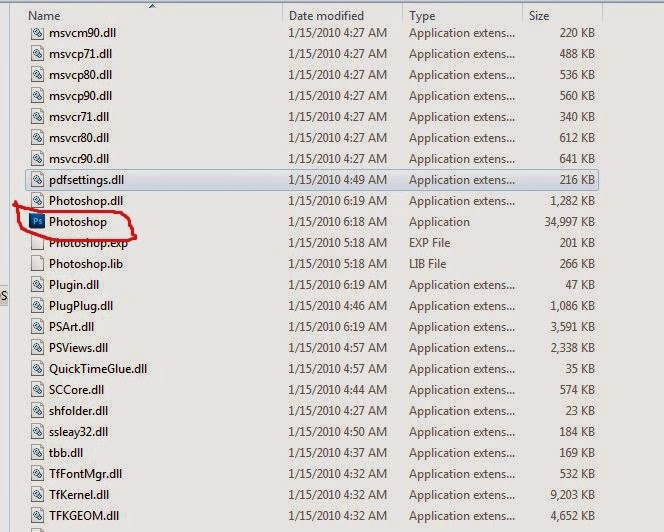Select the msvcr90.dll file icon
The height and width of the screenshot is (532, 664).
[x=37, y=159]
